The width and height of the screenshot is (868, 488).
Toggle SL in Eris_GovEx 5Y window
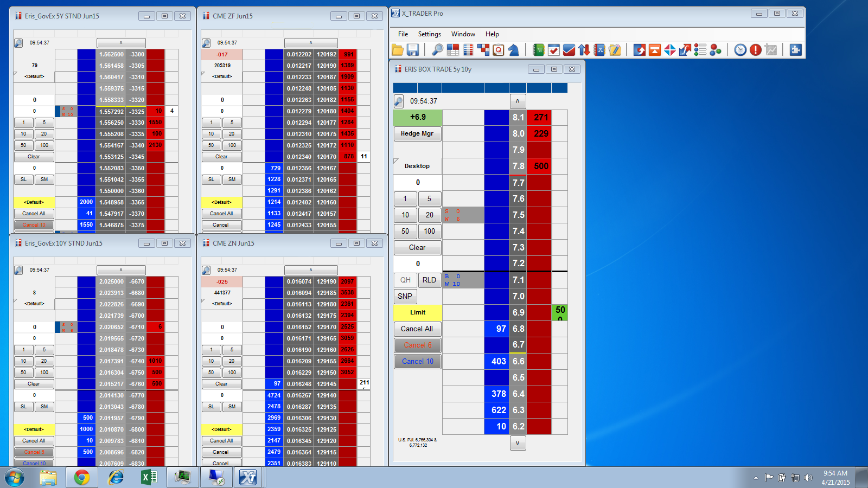pos(23,179)
